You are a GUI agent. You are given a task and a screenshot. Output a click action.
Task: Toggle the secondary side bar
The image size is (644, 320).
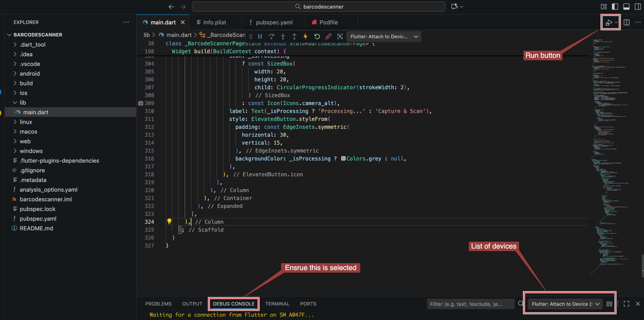638,7
